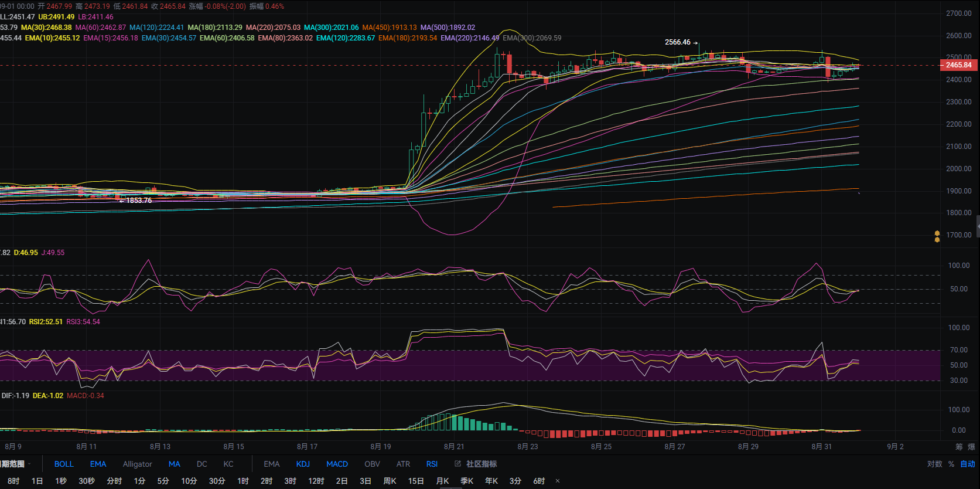The height and width of the screenshot is (489, 980).
Task: Open the 爆 liquidation panel
Action: coord(971,447)
